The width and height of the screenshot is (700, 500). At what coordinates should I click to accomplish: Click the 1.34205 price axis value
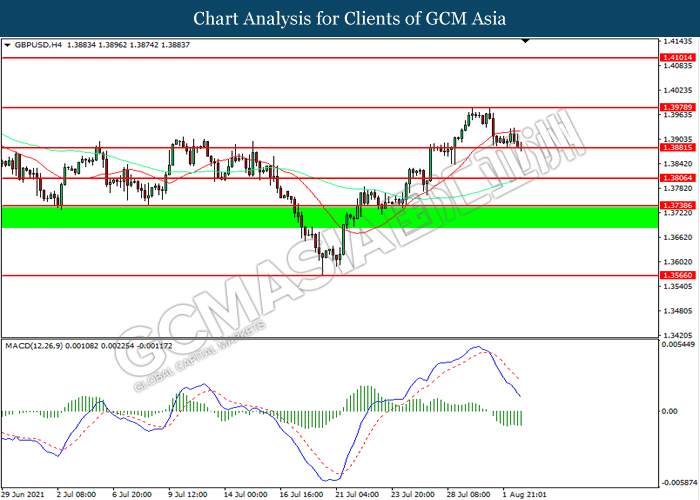pyautogui.click(x=676, y=335)
